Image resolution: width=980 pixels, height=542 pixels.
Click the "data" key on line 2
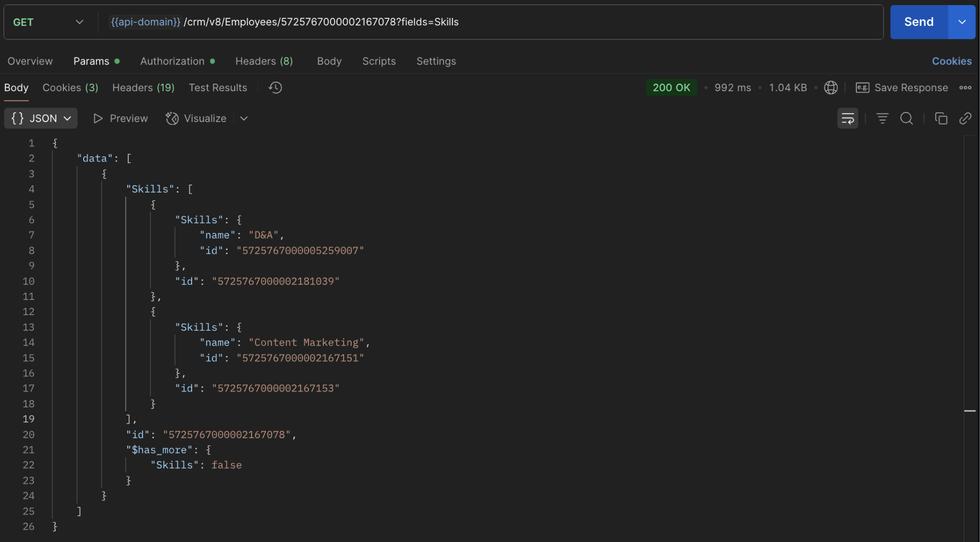pos(95,159)
